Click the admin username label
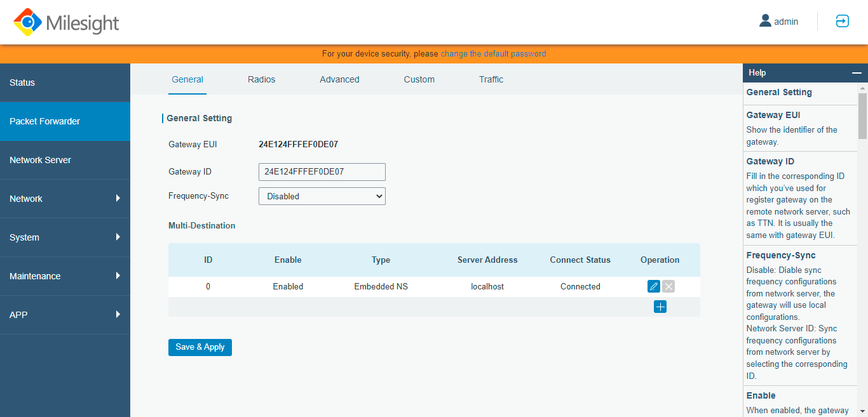This screenshot has height=417, width=868. coord(786,22)
